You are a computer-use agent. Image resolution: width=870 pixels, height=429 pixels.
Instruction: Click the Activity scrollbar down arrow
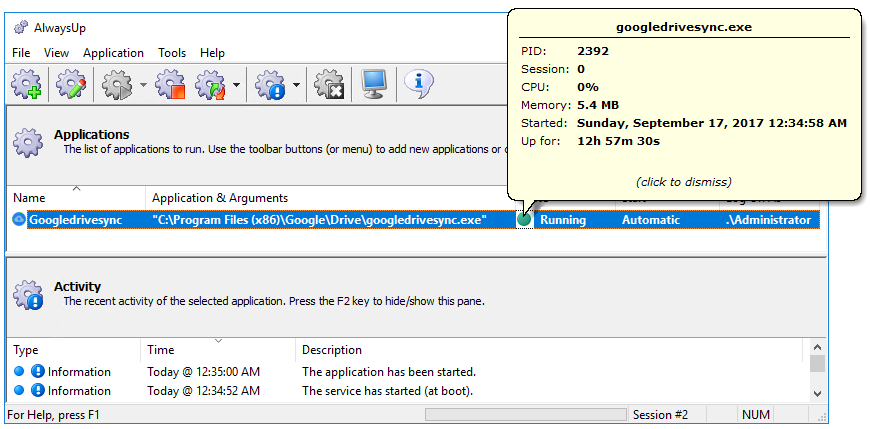(x=817, y=393)
